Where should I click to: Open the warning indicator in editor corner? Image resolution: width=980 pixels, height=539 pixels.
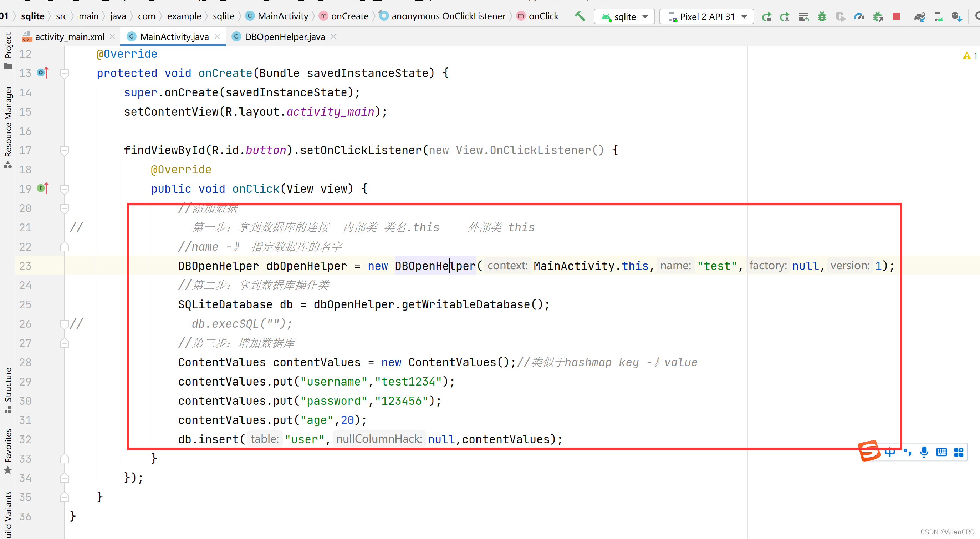(x=970, y=56)
